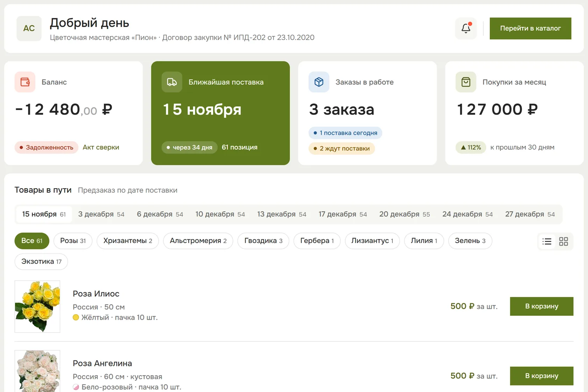Image resolution: width=588 pixels, height=392 pixels.
Task: Click Перейти в каталог button
Action: [x=530, y=28]
